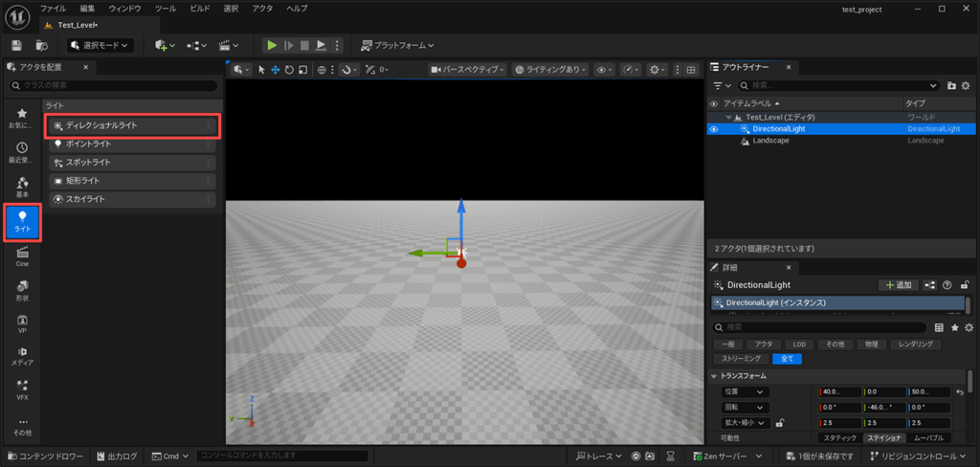Open the 形状 (Shapes) category
The height and width of the screenshot is (467, 980).
[22, 291]
